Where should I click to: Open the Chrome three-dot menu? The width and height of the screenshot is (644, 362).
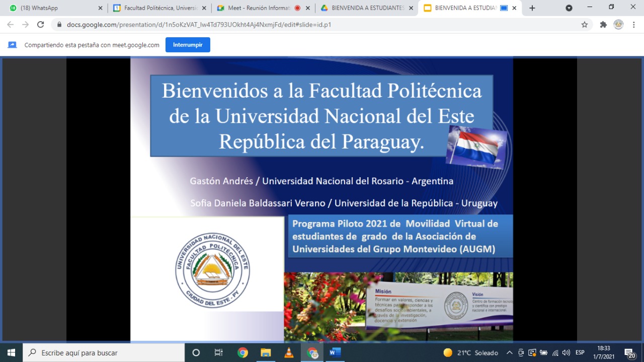[x=634, y=25]
